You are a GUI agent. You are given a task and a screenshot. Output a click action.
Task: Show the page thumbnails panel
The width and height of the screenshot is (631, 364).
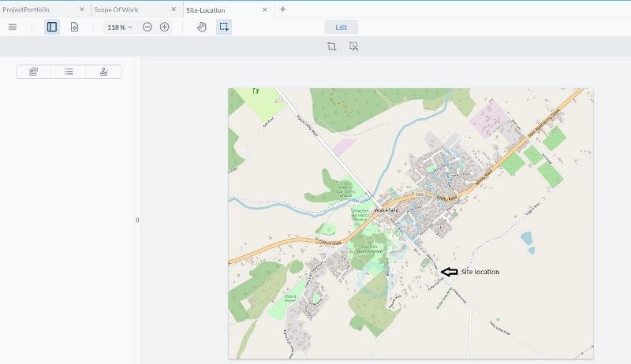34,72
